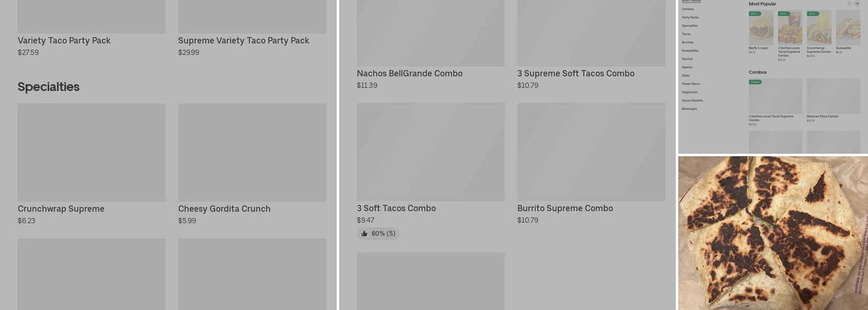Screen dimensions: 868x310
Task: Select Burritos in the category sidebar
Action: [x=688, y=42]
